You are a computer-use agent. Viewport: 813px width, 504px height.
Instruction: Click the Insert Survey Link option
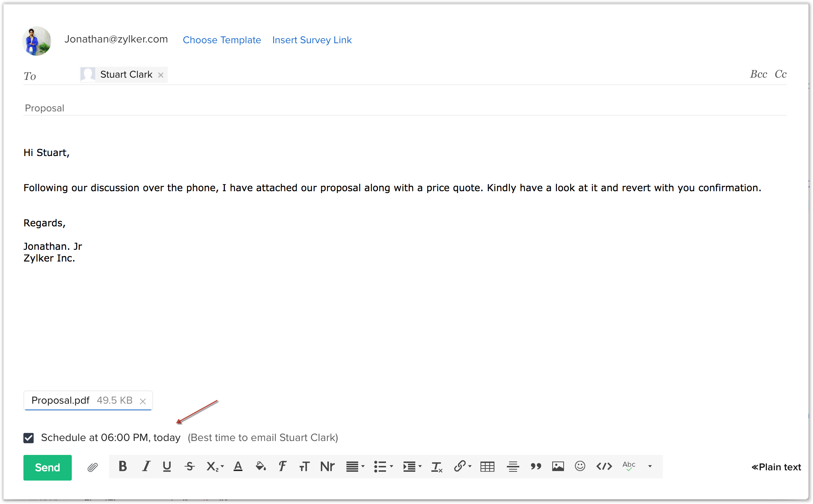point(312,40)
